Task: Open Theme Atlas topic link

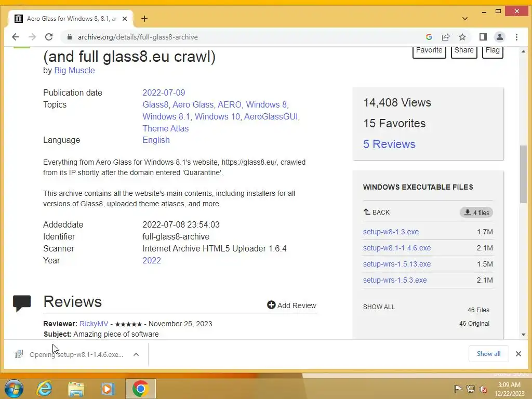Action: [166, 128]
